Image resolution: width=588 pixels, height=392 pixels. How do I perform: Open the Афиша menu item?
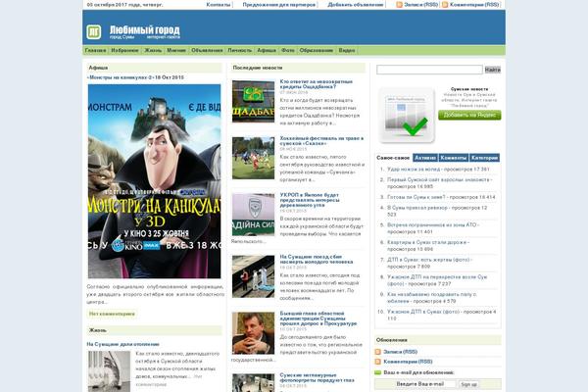pos(267,50)
